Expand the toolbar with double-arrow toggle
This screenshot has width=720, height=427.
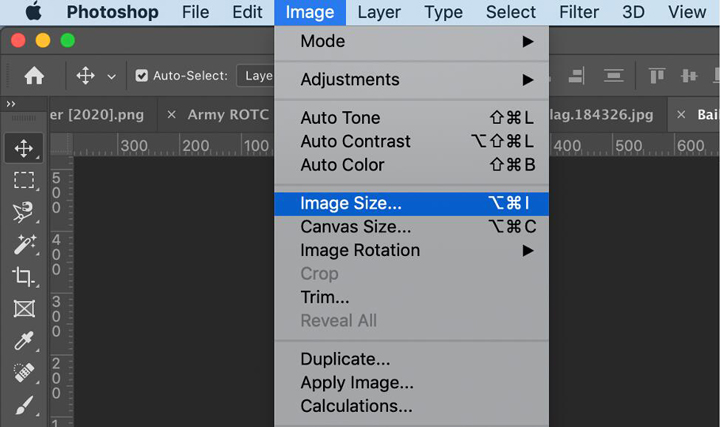(11, 103)
